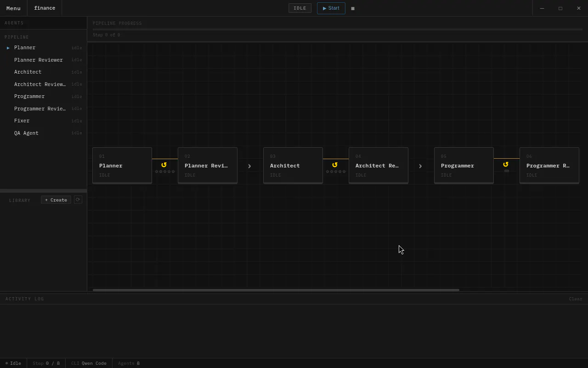The image size is (588, 368).
Task: Click the loop icon between Architect and Architect Reviewer
Action: pyautogui.click(x=335, y=165)
